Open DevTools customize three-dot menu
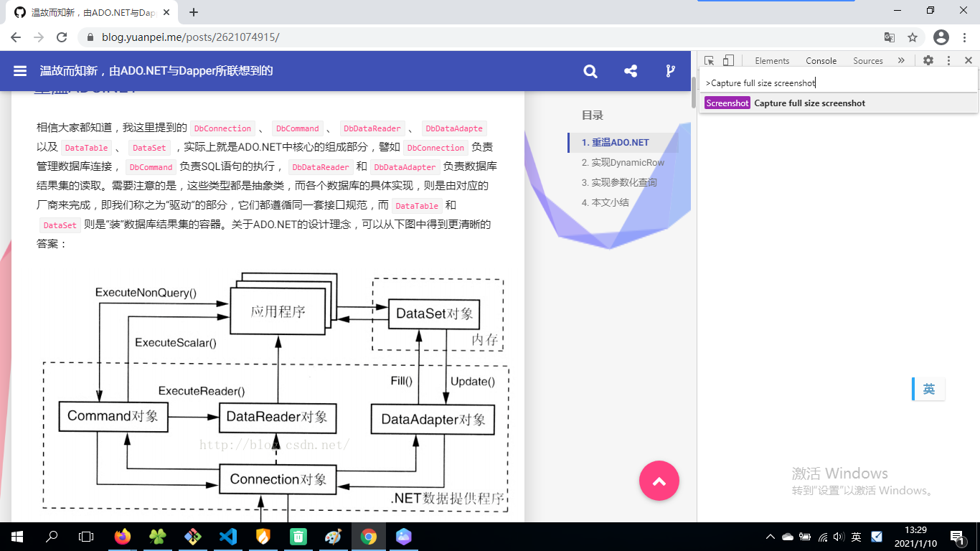The image size is (980, 551). [x=948, y=61]
